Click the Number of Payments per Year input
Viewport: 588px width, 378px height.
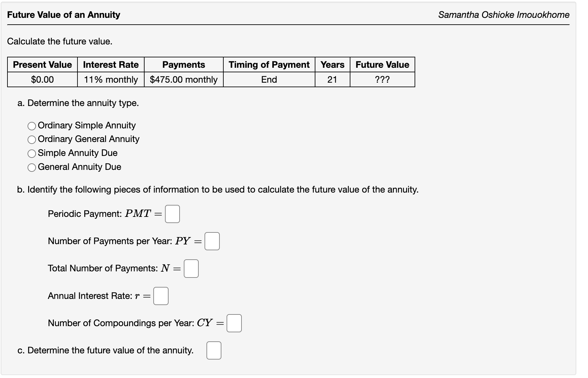tap(212, 242)
